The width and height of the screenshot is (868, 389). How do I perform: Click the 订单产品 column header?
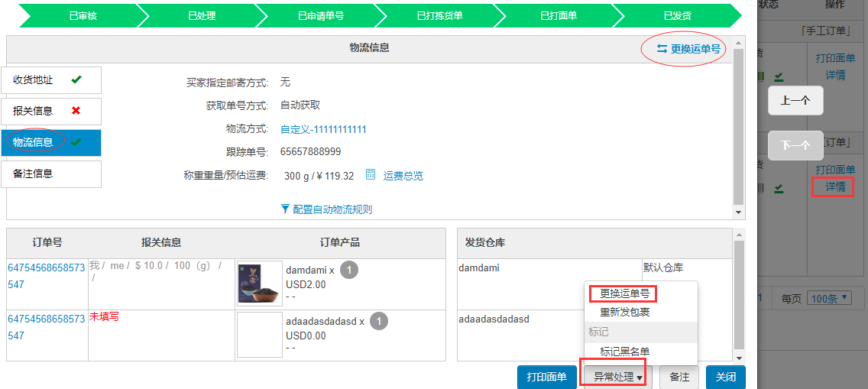pos(340,242)
